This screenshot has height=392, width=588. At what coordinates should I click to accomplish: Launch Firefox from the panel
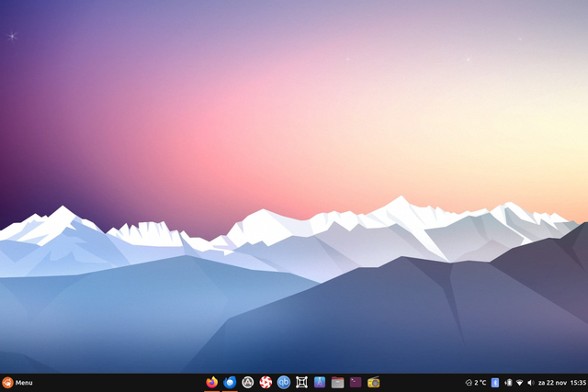coord(212,383)
